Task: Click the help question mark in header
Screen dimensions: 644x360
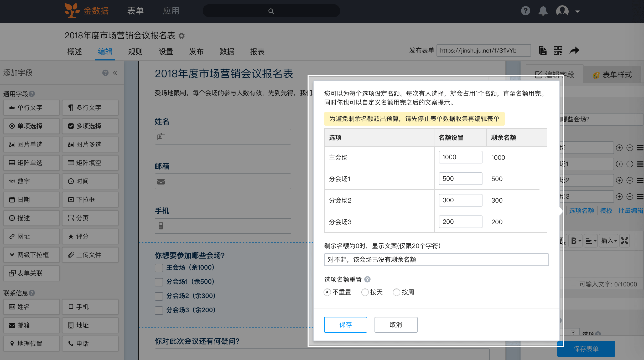Action: tap(525, 11)
